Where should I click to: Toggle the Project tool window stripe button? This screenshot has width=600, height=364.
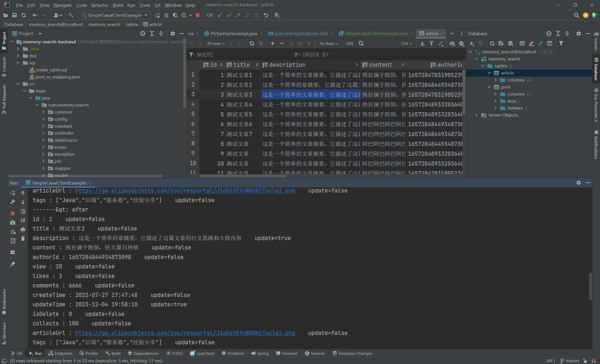pyautogui.click(x=4, y=41)
